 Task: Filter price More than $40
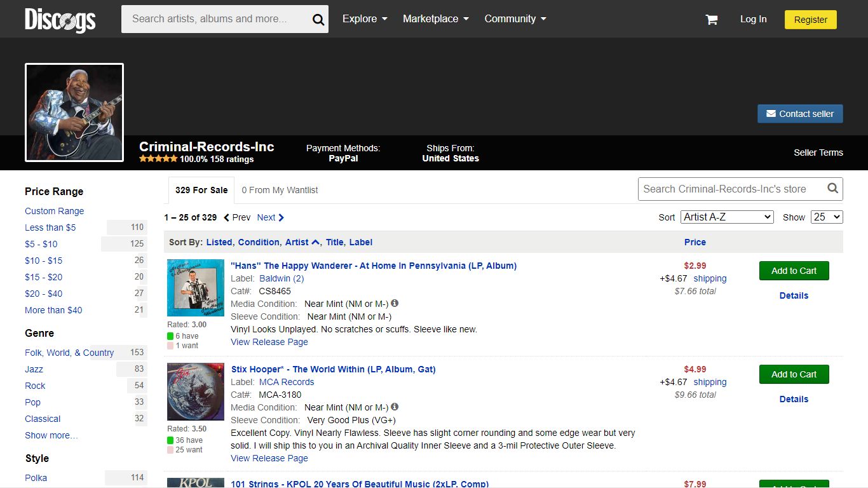53,310
